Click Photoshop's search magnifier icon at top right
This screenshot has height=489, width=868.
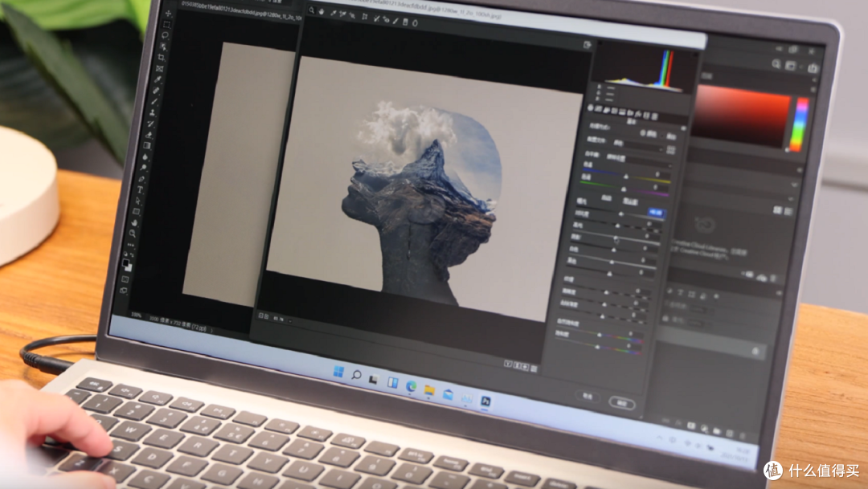[776, 64]
